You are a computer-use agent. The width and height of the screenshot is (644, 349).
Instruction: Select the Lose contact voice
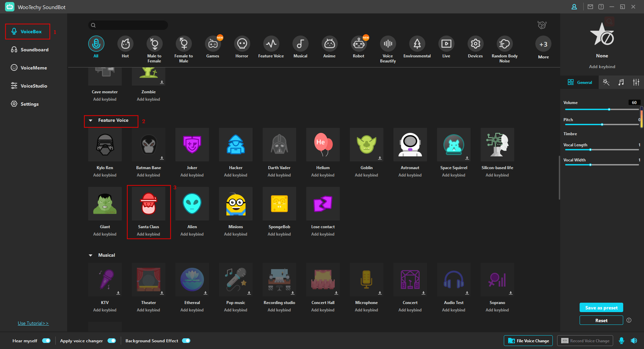323,204
